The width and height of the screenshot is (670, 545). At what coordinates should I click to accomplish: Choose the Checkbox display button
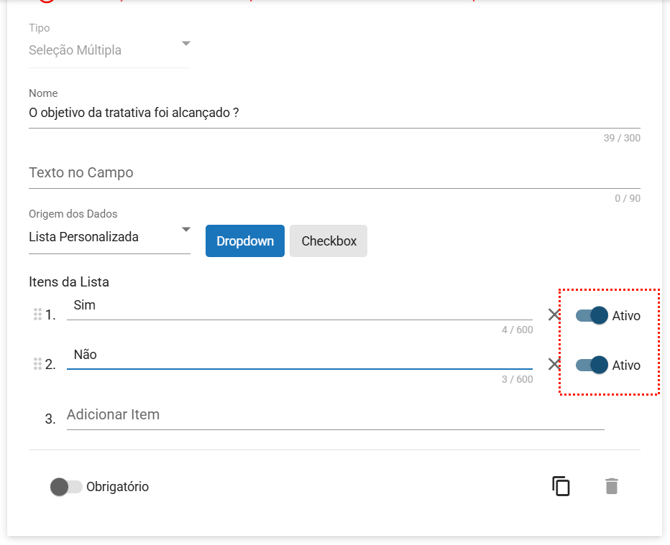328,241
